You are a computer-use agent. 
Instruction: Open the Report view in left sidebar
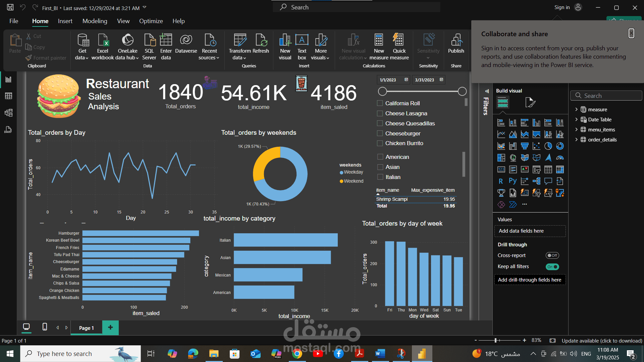pyautogui.click(x=8, y=79)
